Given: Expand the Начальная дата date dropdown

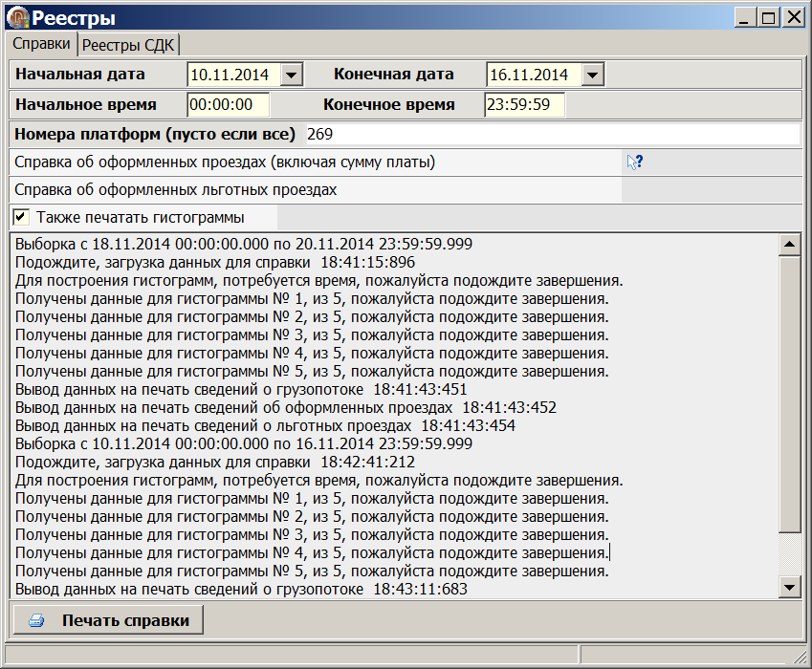Looking at the screenshot, I should (293, 75).
